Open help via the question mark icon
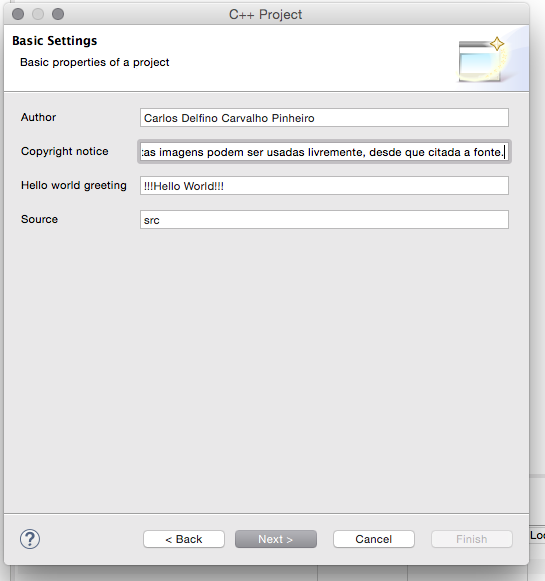Image resolution: width=545 pixels, height=581 pixels. tap(30, 539)
